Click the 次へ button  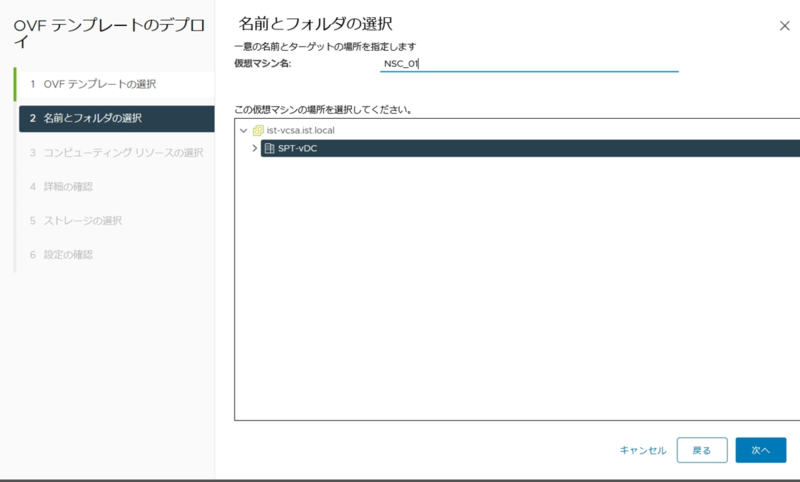(x=761, y=450)
